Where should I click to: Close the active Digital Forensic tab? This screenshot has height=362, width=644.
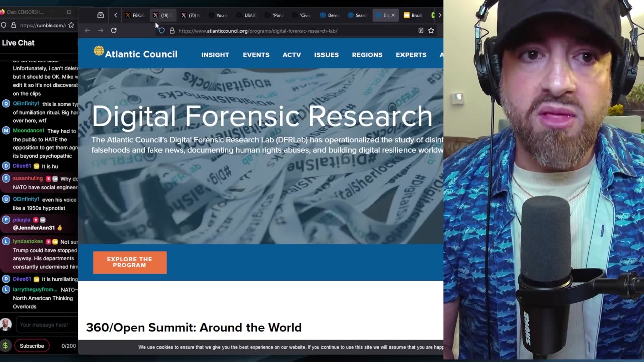(x=393, y=15)
